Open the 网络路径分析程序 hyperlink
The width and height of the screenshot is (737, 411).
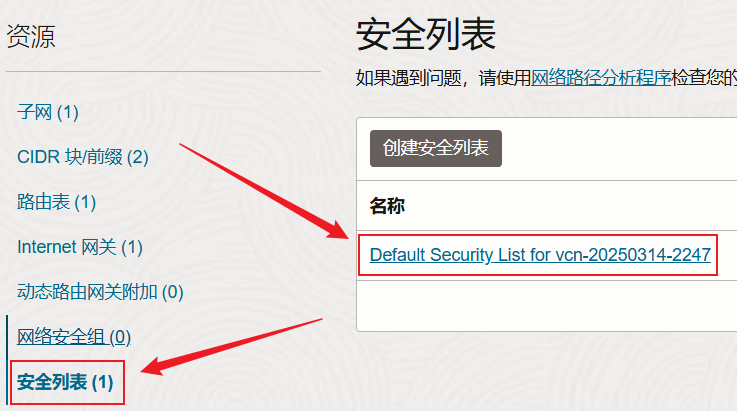click(601, 78)
